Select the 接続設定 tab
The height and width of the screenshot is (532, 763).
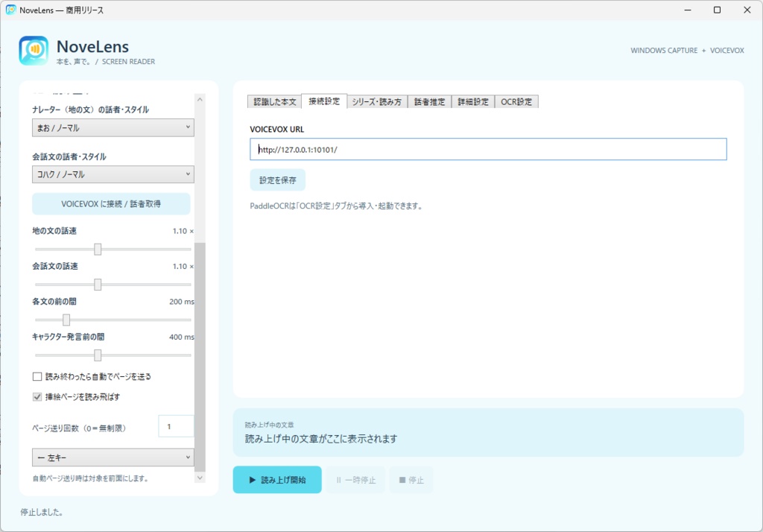324,101
